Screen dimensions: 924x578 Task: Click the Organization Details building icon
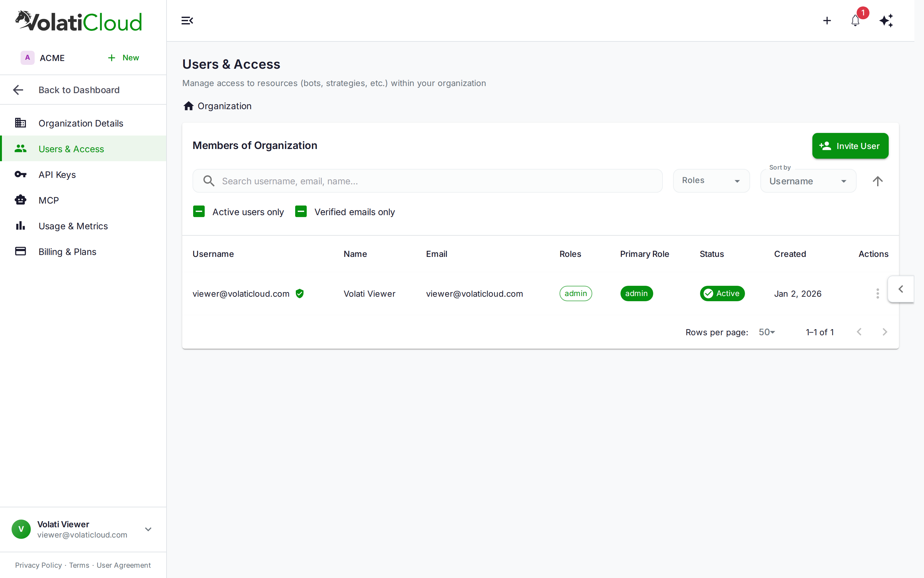[x=21, y=123]
